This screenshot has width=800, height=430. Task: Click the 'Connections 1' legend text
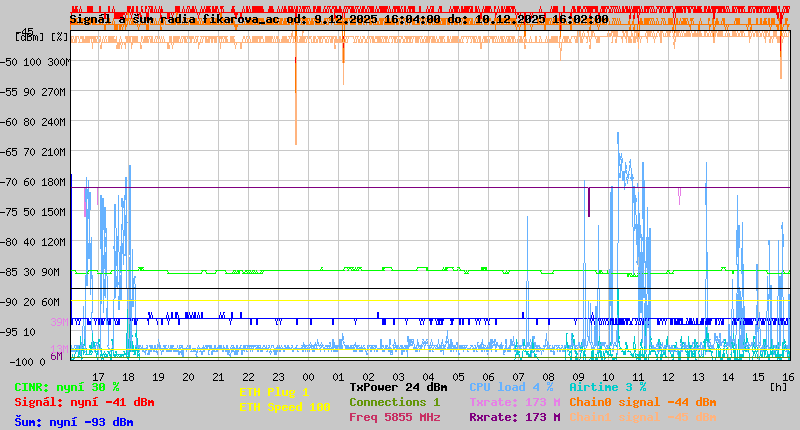point(394,402)
